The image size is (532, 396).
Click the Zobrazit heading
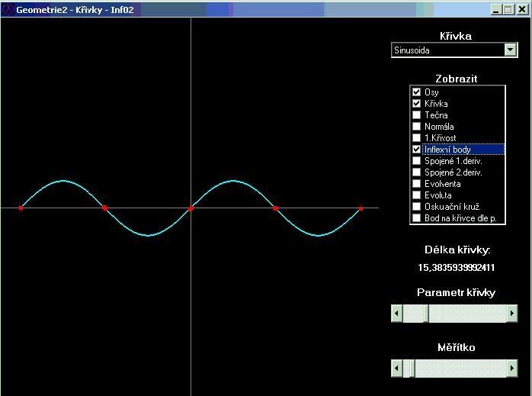[x=456, y=79]
